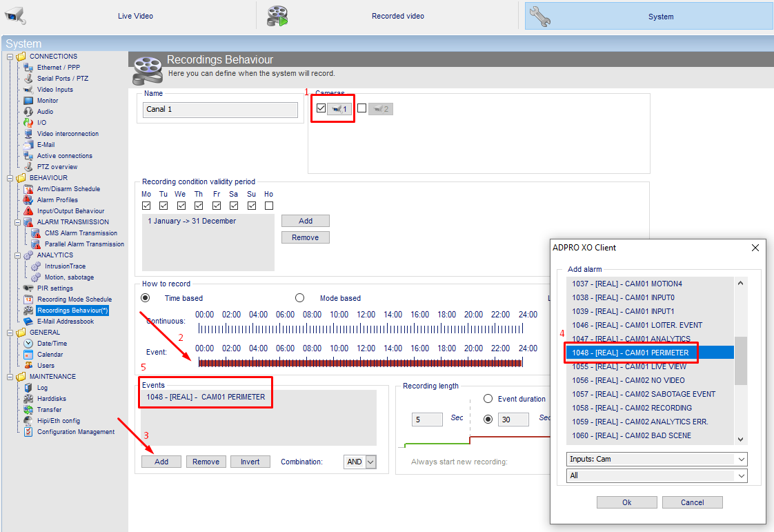Click Cancel in ADPRO XO Client dialog
The width and height of the screenshot is (774, 532).
click(693, 502)
